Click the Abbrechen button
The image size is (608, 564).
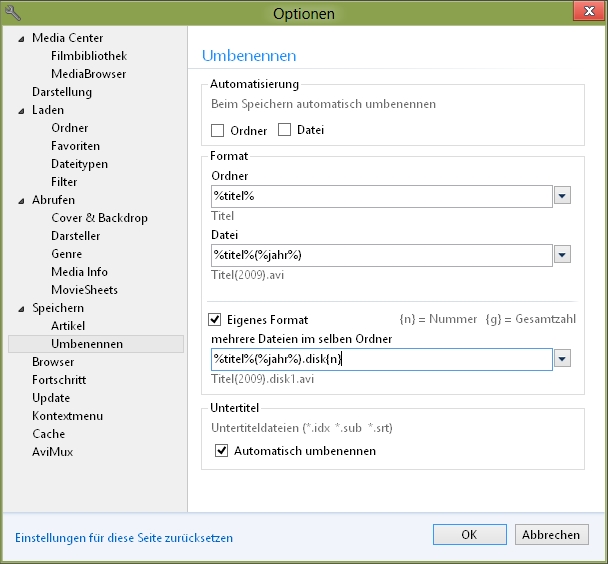coord(551,535)
